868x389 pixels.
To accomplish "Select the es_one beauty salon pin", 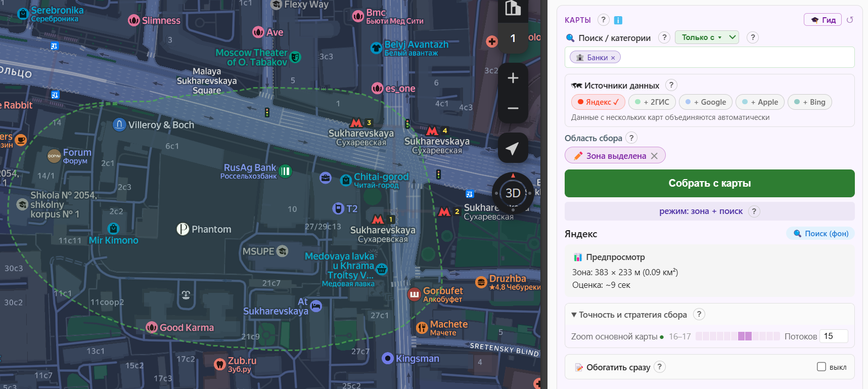I will [x=377, y=89].
